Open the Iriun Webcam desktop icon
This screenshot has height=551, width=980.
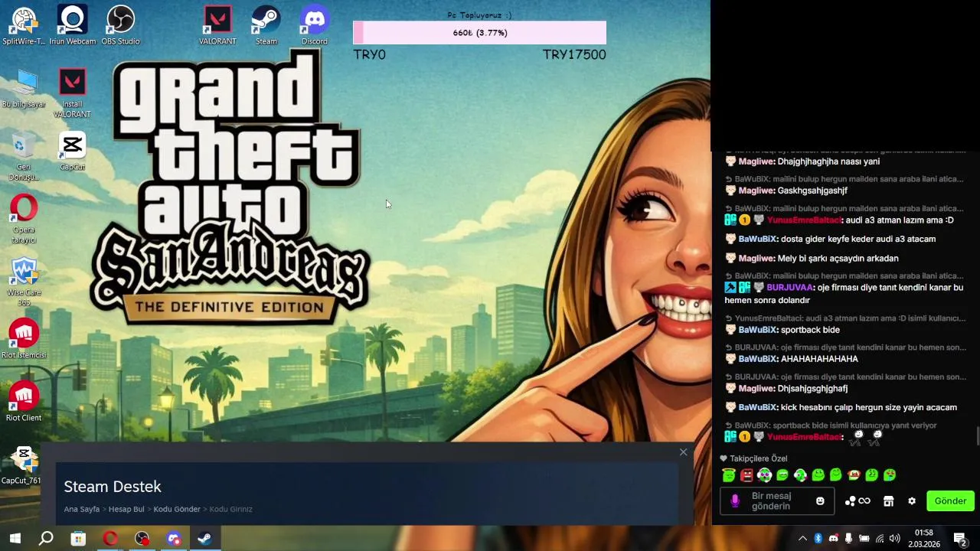point(73,25)
